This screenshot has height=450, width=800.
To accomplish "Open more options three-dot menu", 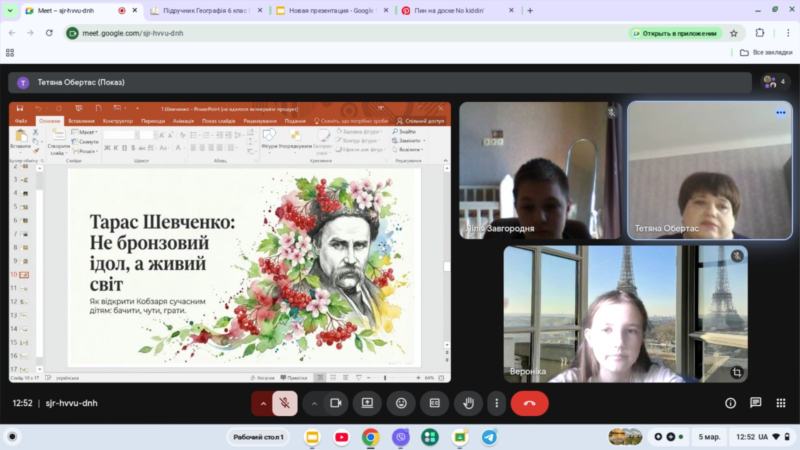I will (496, 403).
